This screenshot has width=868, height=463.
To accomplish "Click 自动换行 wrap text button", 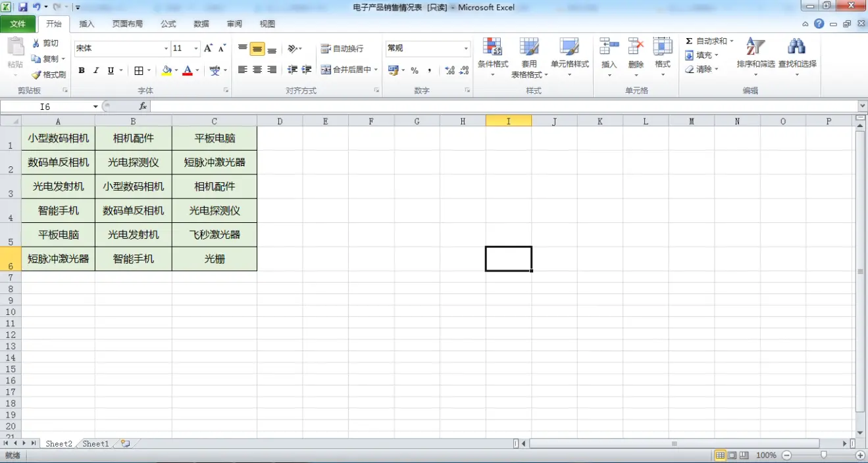I will (342, 49).
